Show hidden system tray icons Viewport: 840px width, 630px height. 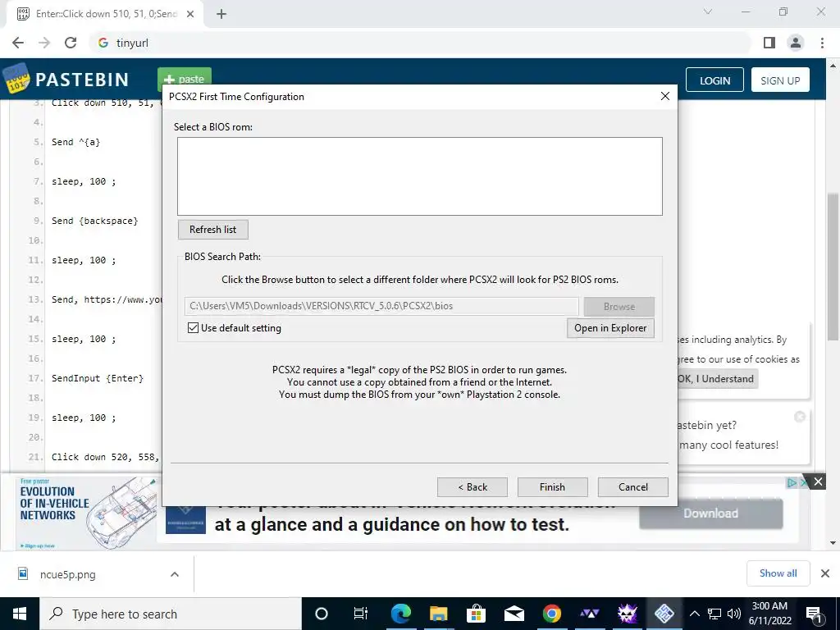pos(694,614)
